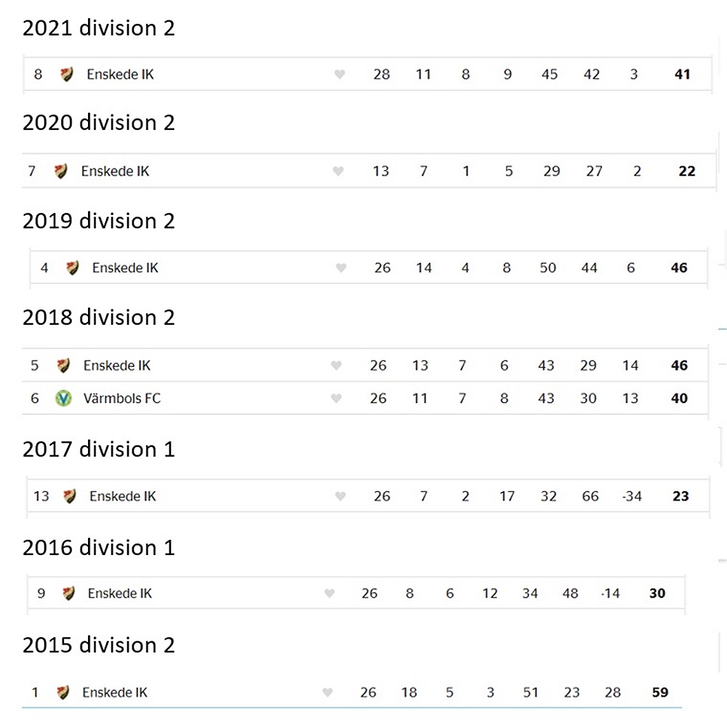Open Värmbols FC team link
This screenshot has height=728, width=727.
coord(121,398)
